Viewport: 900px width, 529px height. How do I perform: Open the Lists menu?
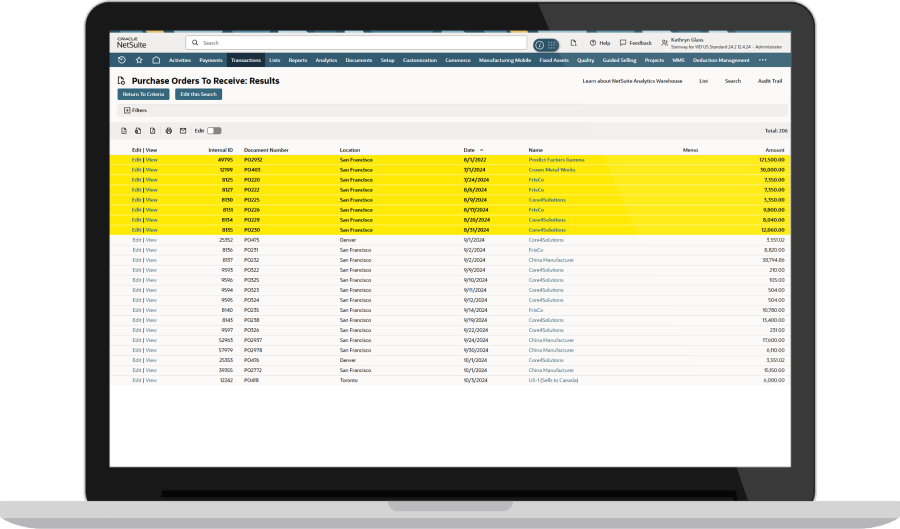(x=274, y=60)
